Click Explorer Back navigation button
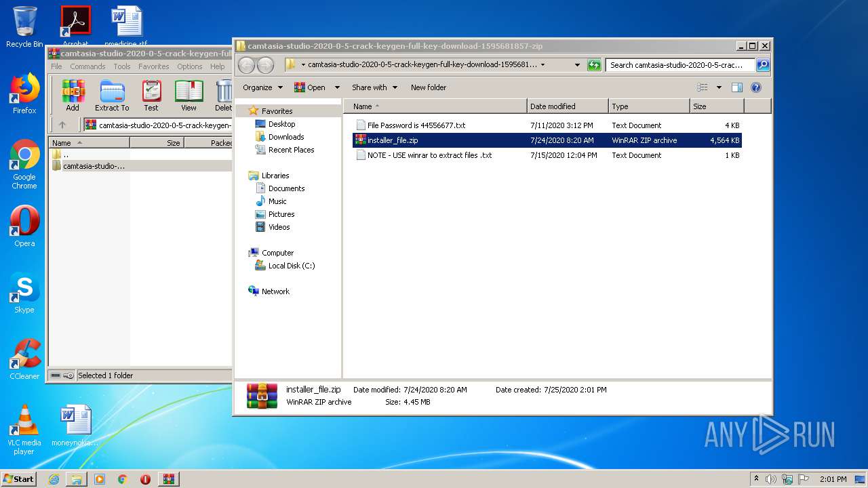This screenshot has height=488, width=868. tap(247, 65)
